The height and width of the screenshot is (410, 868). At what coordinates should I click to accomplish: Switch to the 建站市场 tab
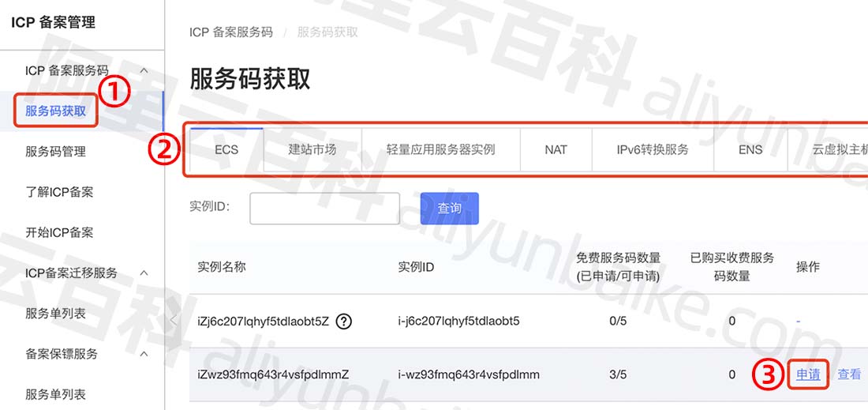312,149
